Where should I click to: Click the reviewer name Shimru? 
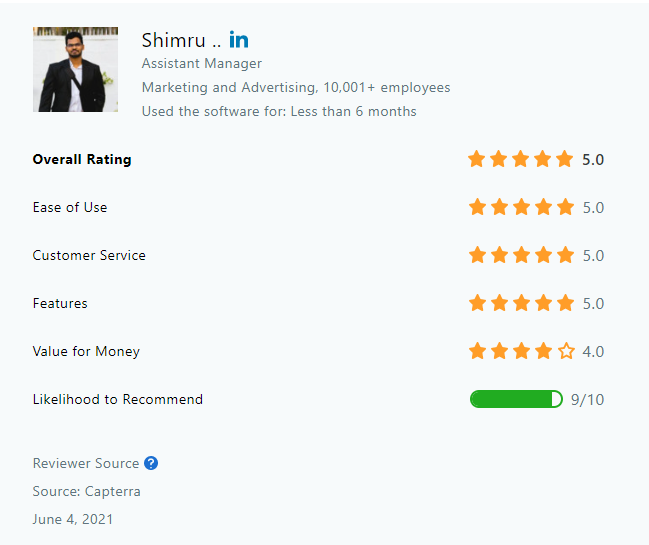(x=173, y=40)
